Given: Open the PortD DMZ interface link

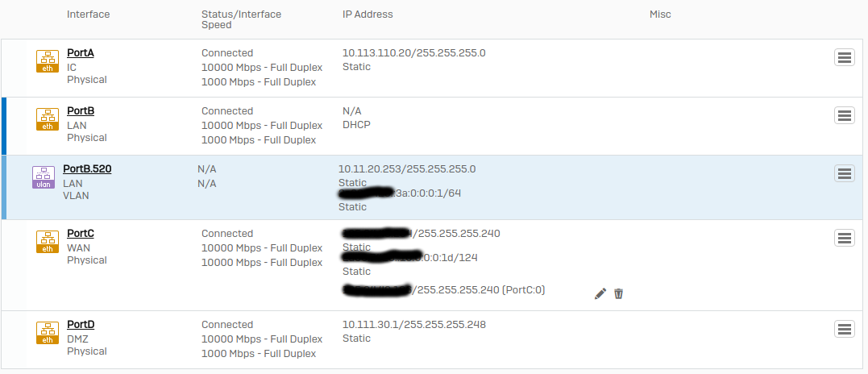Looking at the screenshot, I should point(81,325).
